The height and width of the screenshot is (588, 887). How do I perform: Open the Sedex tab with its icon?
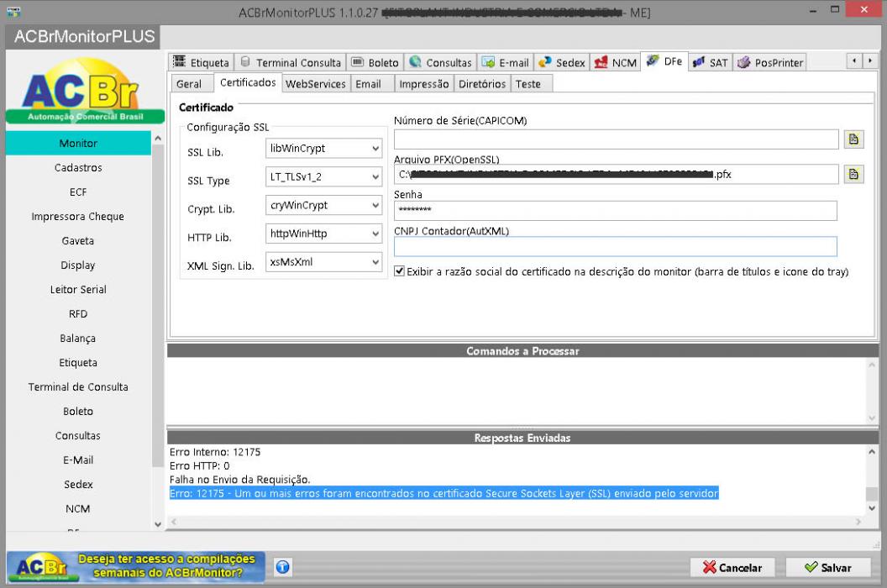tap(561, 62)
